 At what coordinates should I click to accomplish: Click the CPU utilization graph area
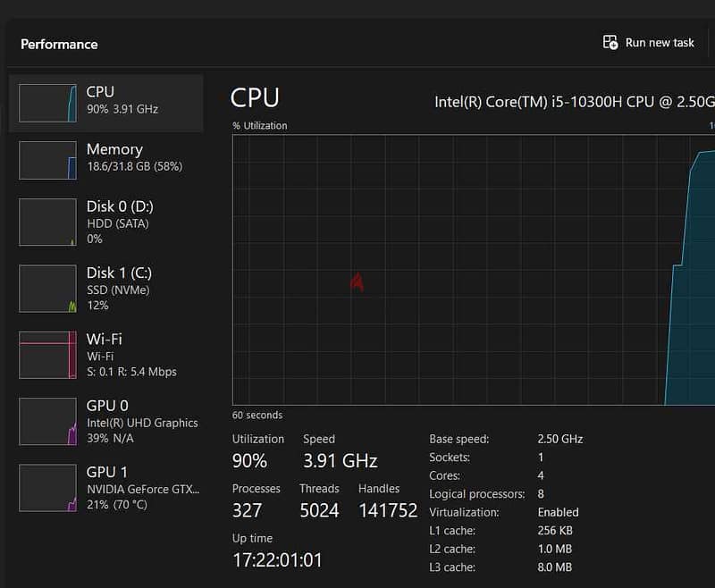pyautogui.click(x=474, y=270)
